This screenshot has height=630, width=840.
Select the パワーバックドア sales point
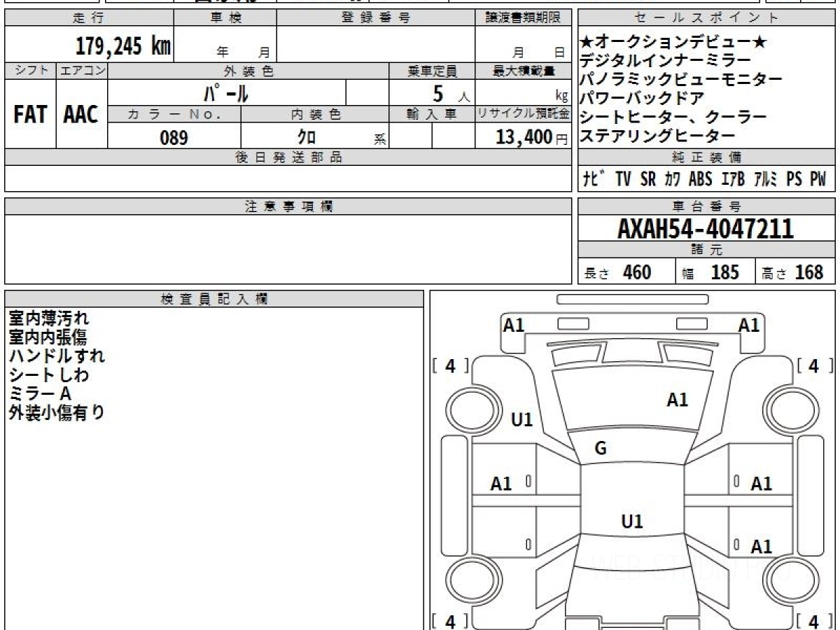642,98
